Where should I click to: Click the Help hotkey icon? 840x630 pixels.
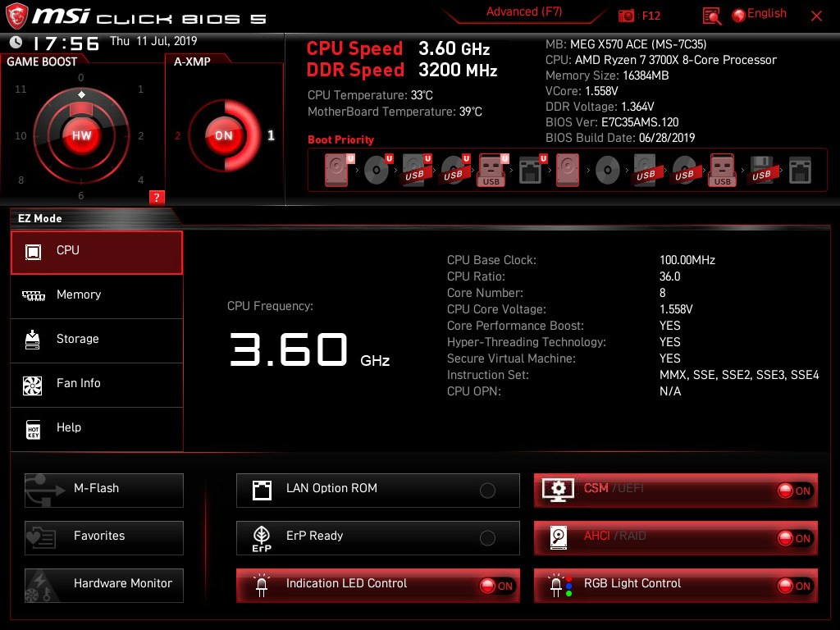pyautogui.click(x=34, y=427)
